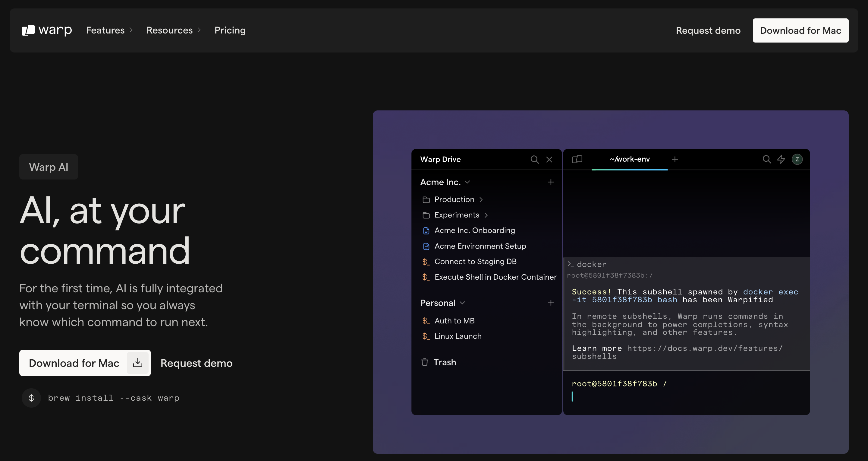868x461 pixels.
Task: Click the Warp logo in navbar
Action: coord(46,30)
